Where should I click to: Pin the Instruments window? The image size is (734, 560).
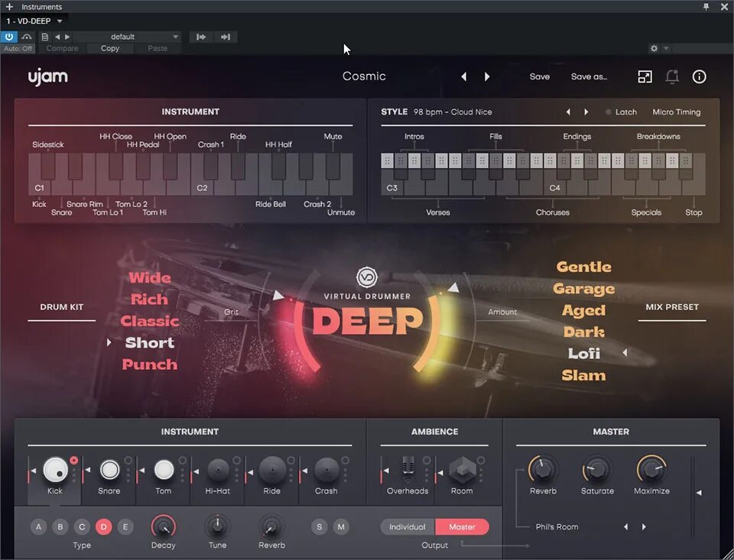(706, 7)
